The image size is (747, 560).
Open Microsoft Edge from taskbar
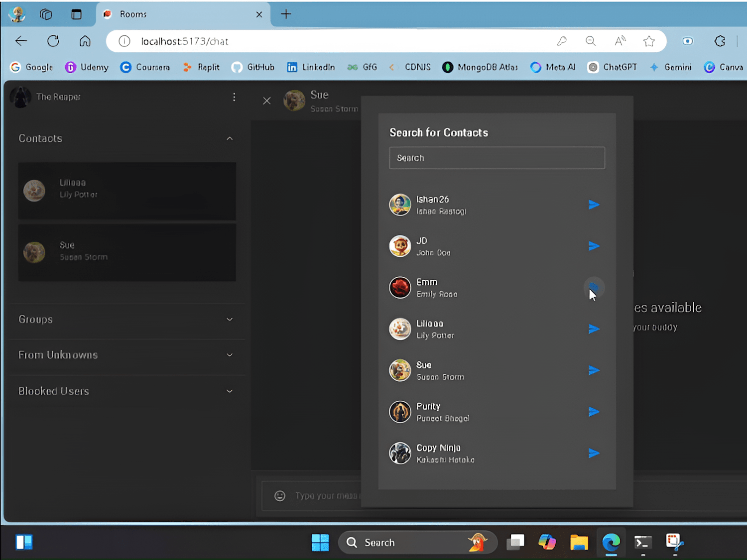611,543
